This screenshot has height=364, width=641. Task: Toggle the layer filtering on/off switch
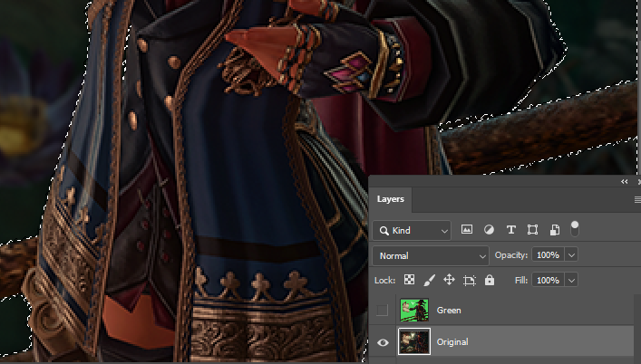[x=574, y=227]
